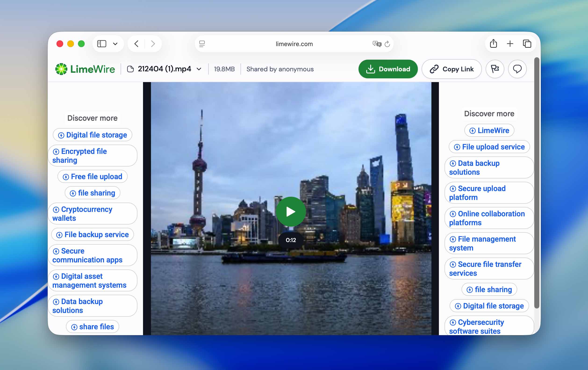Show tab overview icon
The image size is (588, 370).
pos(527,44)
